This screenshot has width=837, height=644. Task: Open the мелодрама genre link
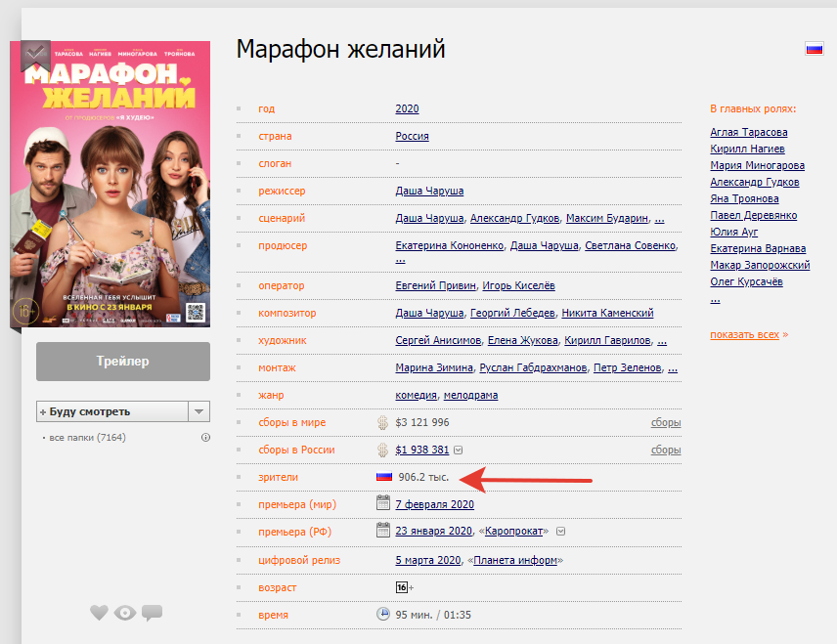click(x=470, y=396)
